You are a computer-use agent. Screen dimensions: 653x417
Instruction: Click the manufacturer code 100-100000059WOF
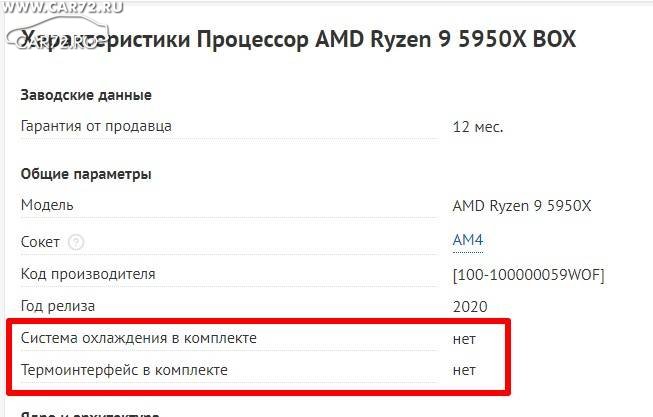click(528, 275)
